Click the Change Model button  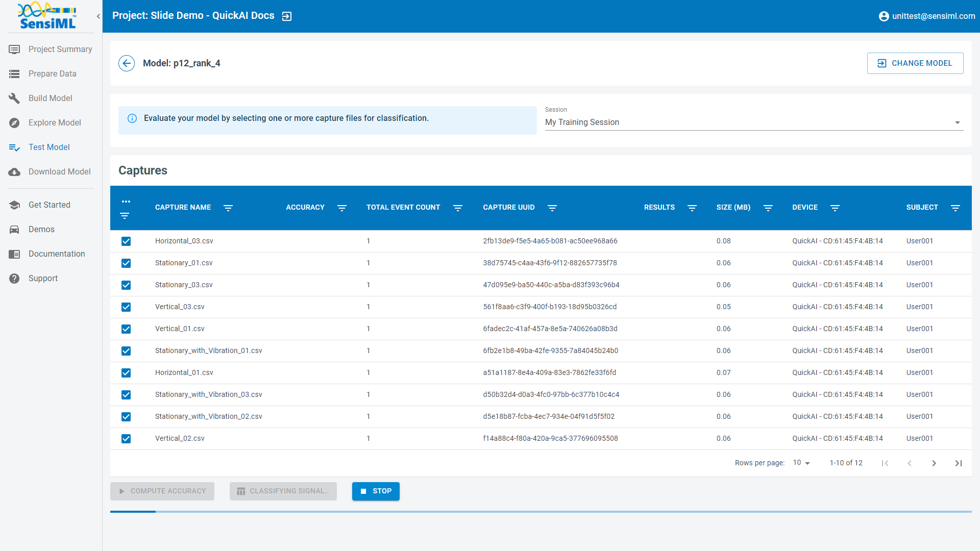click(915, 63)
